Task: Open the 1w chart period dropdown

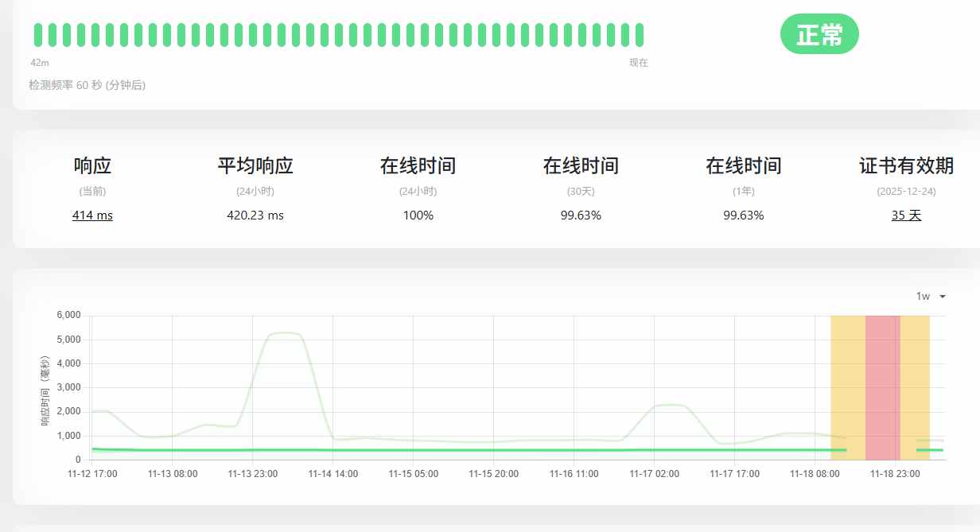Action: tap(930, 296)
